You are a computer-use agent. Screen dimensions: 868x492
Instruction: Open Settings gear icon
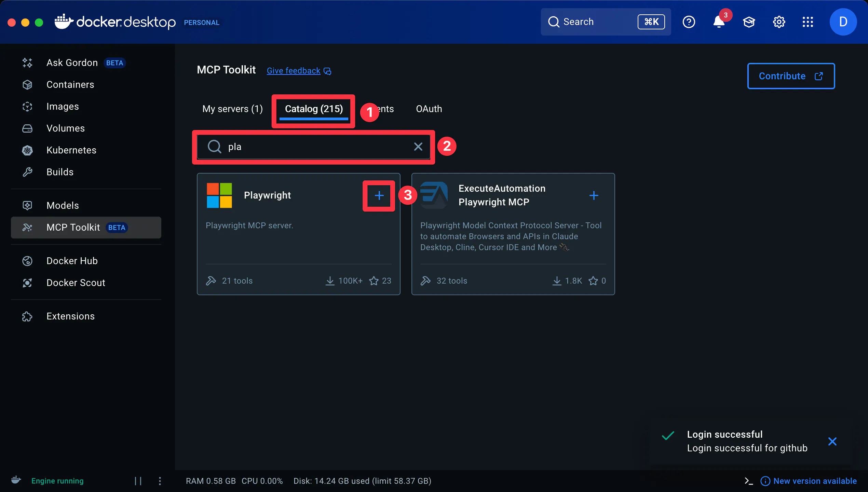779,22
